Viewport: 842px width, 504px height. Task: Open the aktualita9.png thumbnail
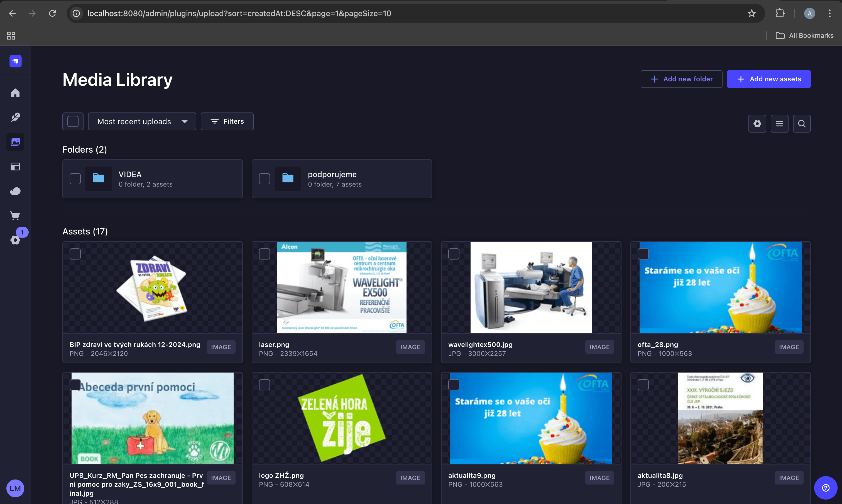531,418
